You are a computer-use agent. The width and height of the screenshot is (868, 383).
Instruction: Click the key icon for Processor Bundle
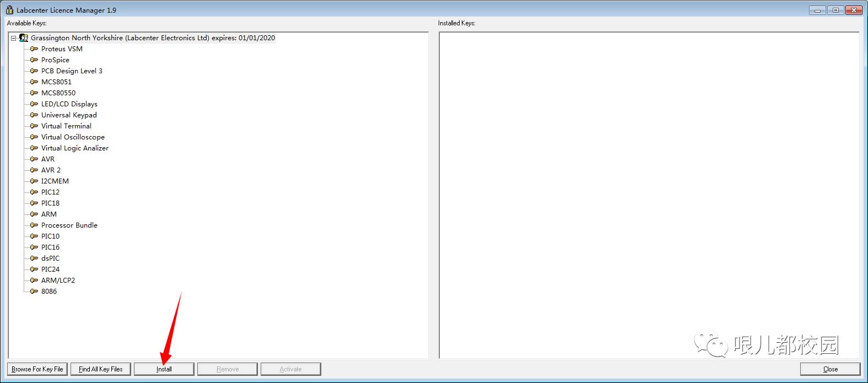click(34, 225)
